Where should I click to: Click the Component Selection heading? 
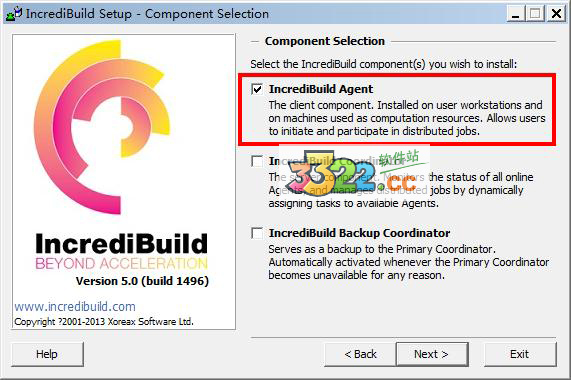click(x=325, y=41)
